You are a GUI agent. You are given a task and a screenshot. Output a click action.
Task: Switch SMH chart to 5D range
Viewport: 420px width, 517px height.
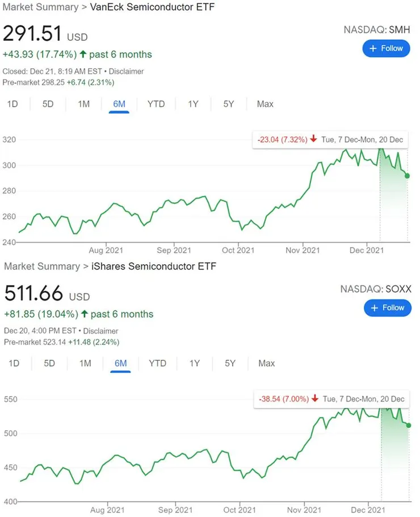(48, 104)
